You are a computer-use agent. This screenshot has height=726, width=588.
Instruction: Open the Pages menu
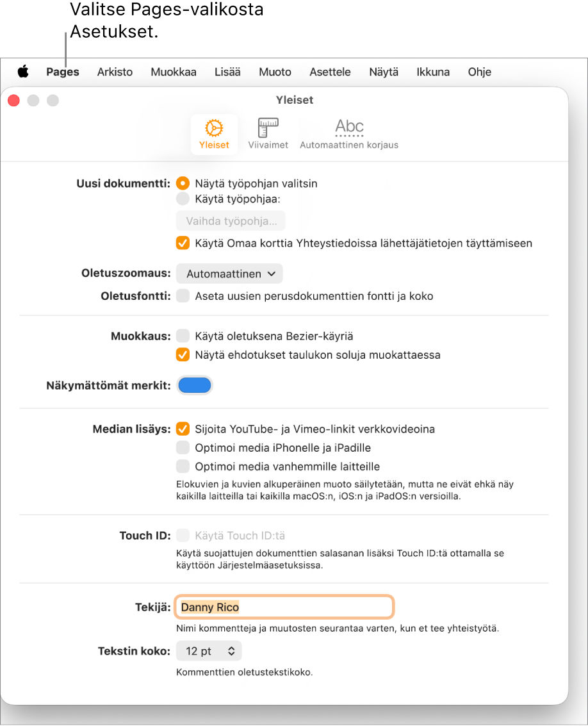point(63,72)
